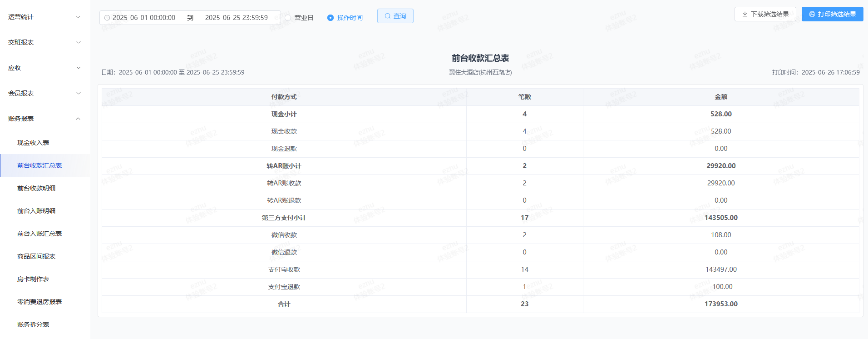Viewport: 868px width, 339px height.
Task: Open the 商品区间报表 report
Action: (44, 256)
